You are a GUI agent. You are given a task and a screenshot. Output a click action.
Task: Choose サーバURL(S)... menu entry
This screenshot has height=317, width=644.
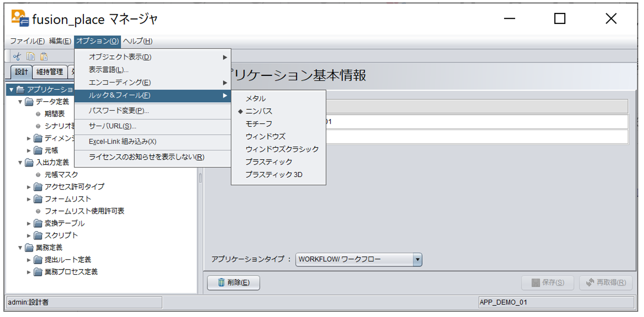(x=152, y=126)
